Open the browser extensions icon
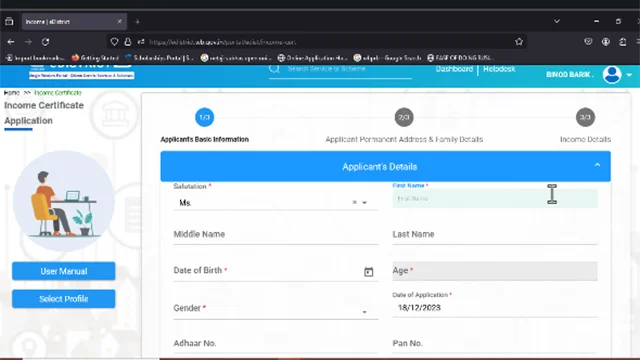Viewport: 640px width, 360px height. [x=622, y=42]
